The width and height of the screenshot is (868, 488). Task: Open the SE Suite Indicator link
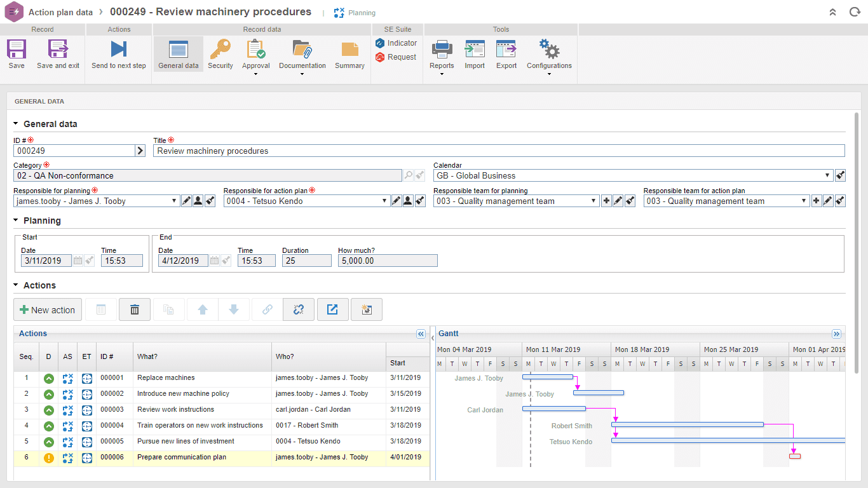pos(396,43)
